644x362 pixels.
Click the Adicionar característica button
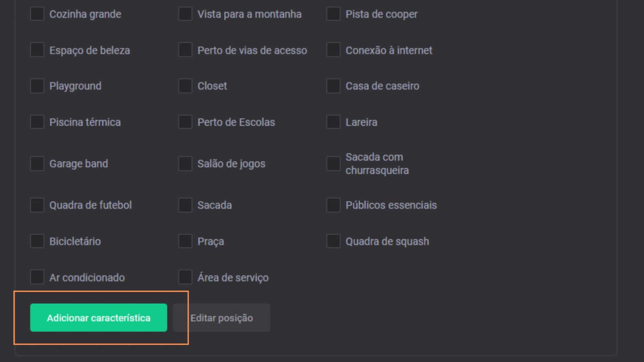99,318
